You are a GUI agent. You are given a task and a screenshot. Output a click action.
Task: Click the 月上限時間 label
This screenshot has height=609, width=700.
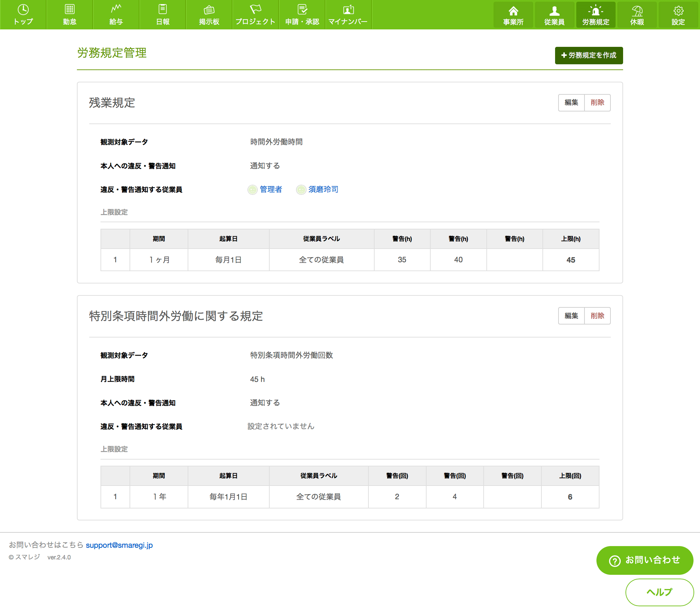point(117,379)
